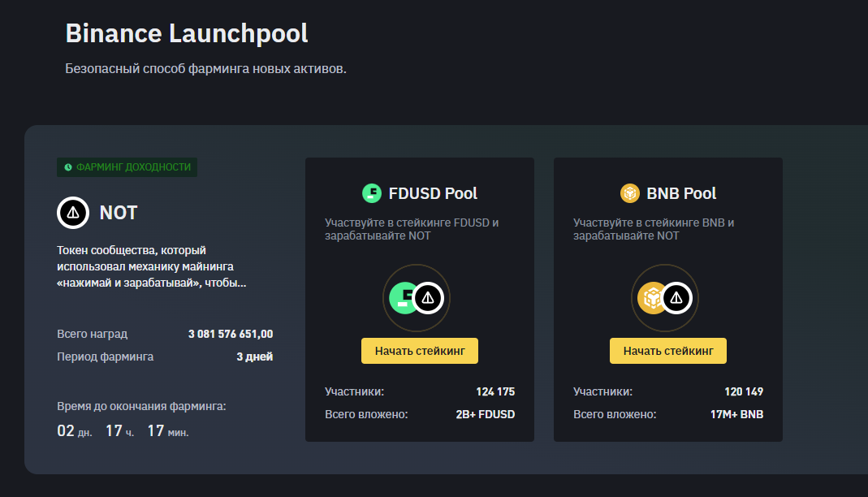Click the Всего вложено label in BNB Pool
The height and width of the screenshot is (497, 868).
615,414
